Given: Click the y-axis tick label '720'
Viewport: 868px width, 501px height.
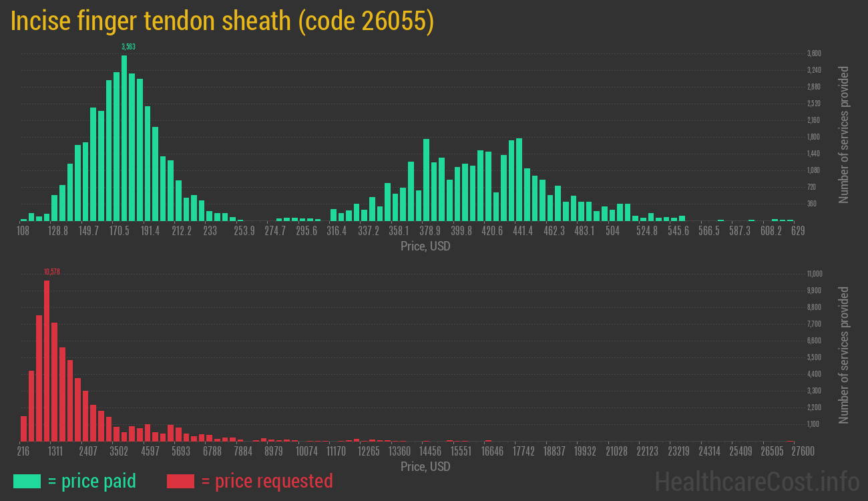Looking at the screenshot, I should (x=811, y=187).
